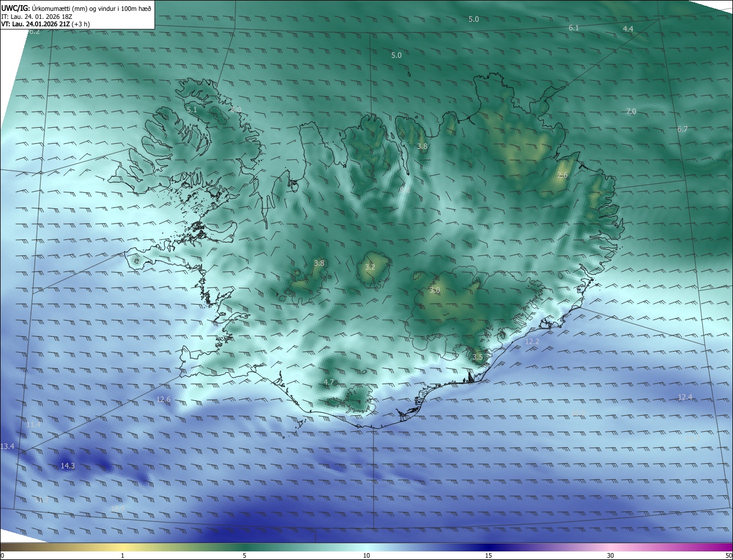Viewport: 733px width, 560px height.
Task: Click the 30 tick label on the color scale
Action: coord(610,555)
